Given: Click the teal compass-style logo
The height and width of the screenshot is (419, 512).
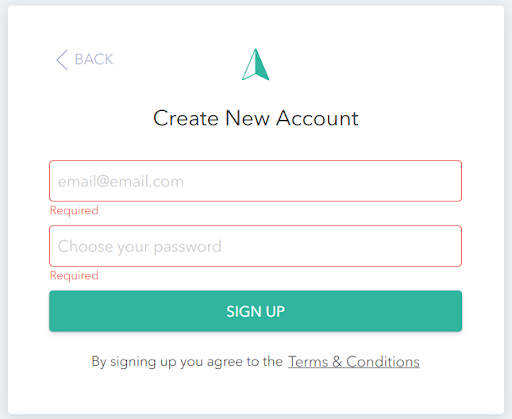Looking at the screenshot, I should pos(256,64).
